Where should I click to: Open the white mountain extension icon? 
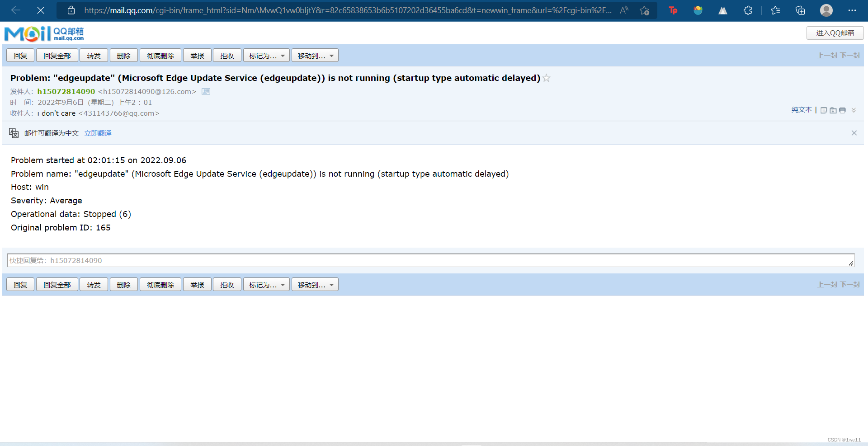[x=723, y=10]
